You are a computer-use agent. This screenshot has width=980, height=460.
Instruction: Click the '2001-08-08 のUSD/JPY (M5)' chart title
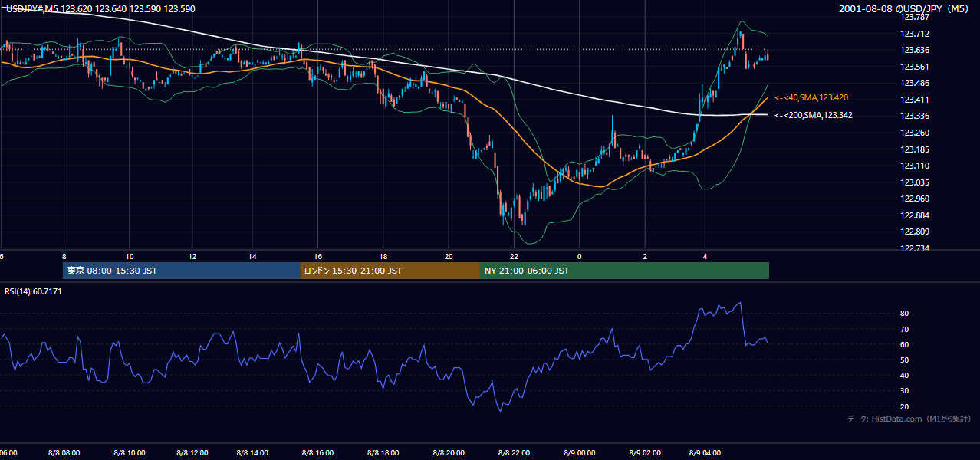[x=905, y=8]
